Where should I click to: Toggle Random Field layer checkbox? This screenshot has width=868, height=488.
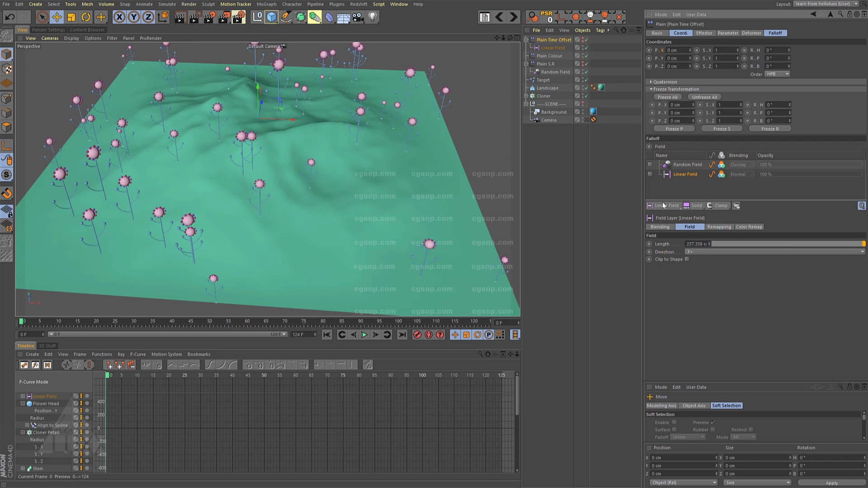click(x=650, y=165)
